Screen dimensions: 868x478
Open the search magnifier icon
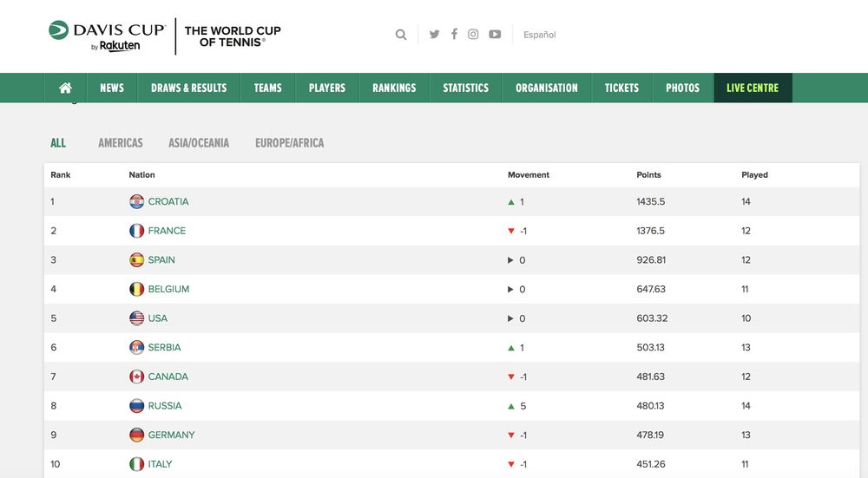pos(401,35)
